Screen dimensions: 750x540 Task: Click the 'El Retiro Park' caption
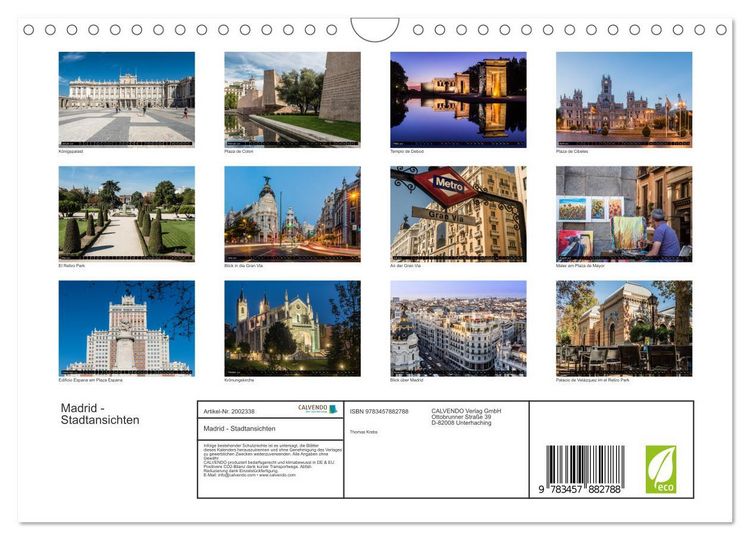72,266
